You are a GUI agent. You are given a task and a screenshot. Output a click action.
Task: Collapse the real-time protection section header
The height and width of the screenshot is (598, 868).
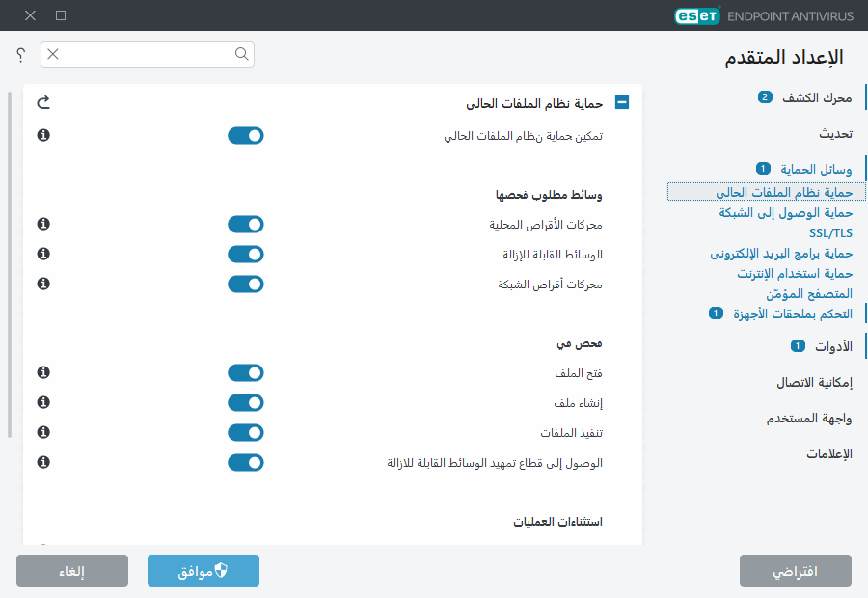pyautogui.click(x=622, y=100)
